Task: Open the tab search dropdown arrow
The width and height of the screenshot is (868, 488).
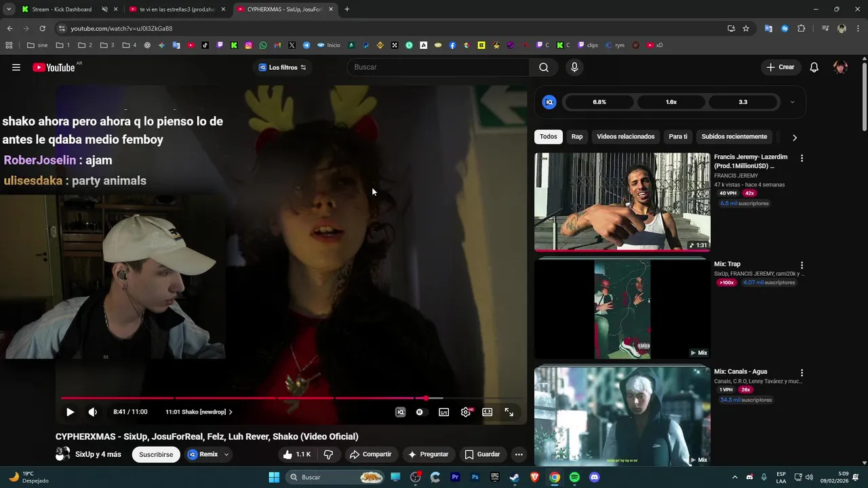Action: (9, 9)
